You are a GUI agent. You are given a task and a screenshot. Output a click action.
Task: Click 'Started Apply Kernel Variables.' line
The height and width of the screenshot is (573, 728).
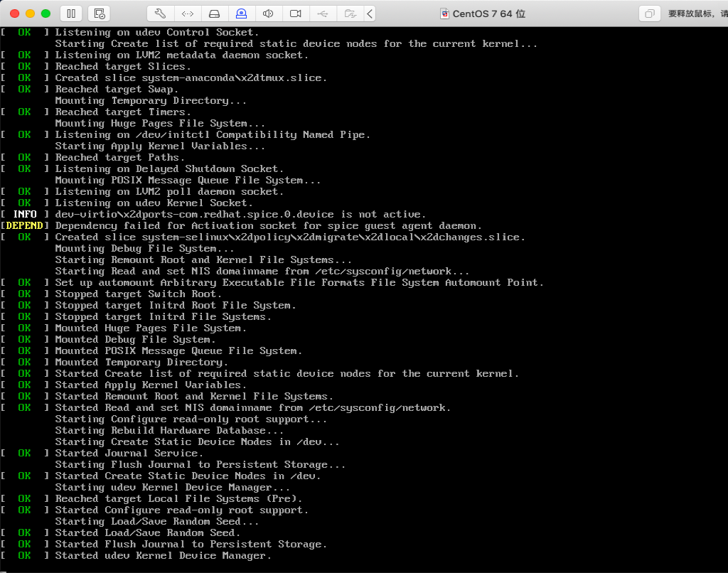point(151,385)
